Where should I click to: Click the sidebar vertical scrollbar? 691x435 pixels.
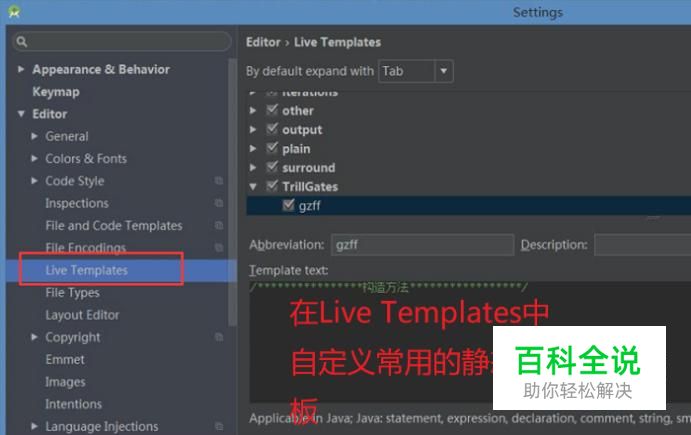pyautogui.click(x=232, y=192)
